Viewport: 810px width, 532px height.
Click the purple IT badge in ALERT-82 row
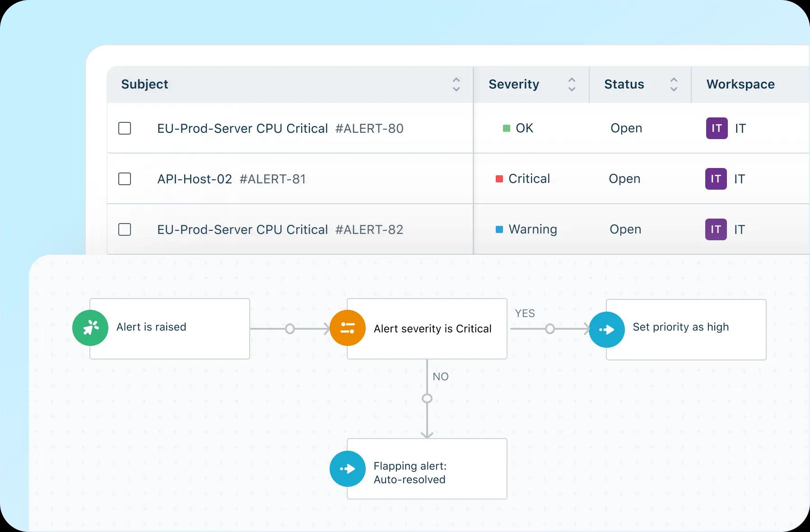click(716, 229)
